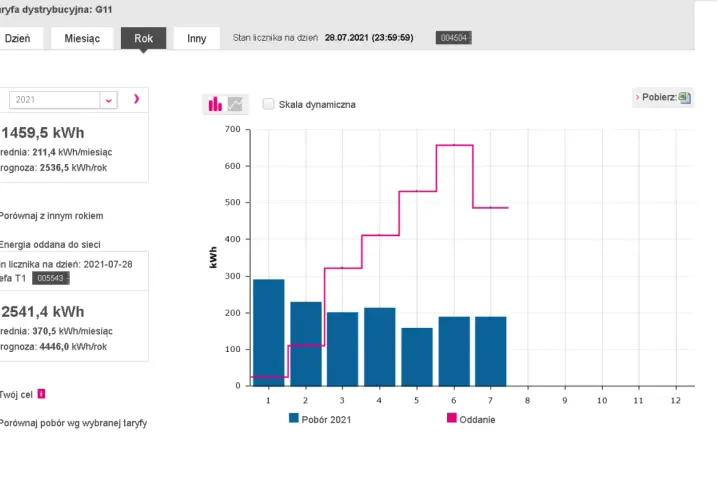Click the 1459,5 kWh consumption total
The height and width of the screenshot is (500, 720).
[43, 133]
